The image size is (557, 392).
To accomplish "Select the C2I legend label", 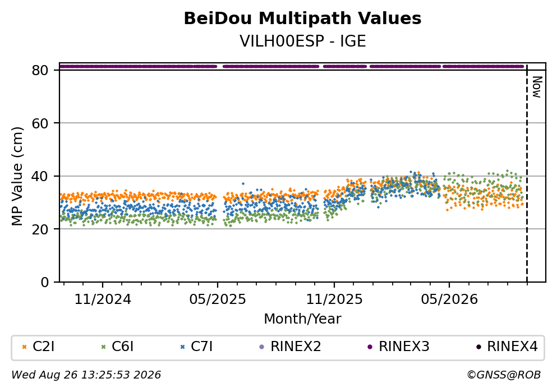I will (x=43, y=347).
